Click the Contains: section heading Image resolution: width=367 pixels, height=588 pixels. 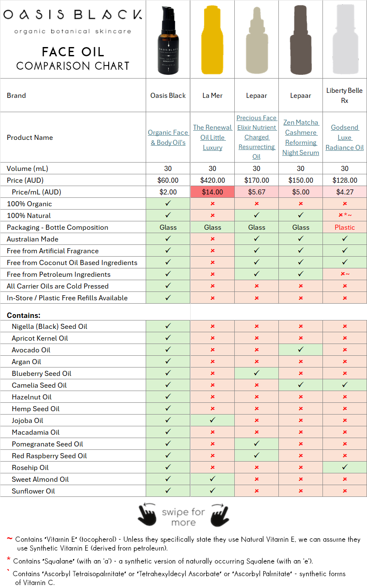tap(24, 315)
